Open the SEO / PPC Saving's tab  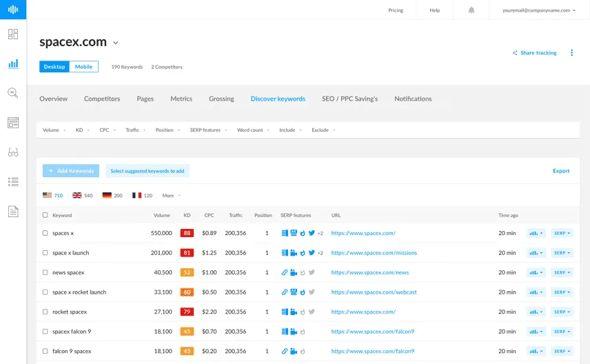(x=349, y=99)
